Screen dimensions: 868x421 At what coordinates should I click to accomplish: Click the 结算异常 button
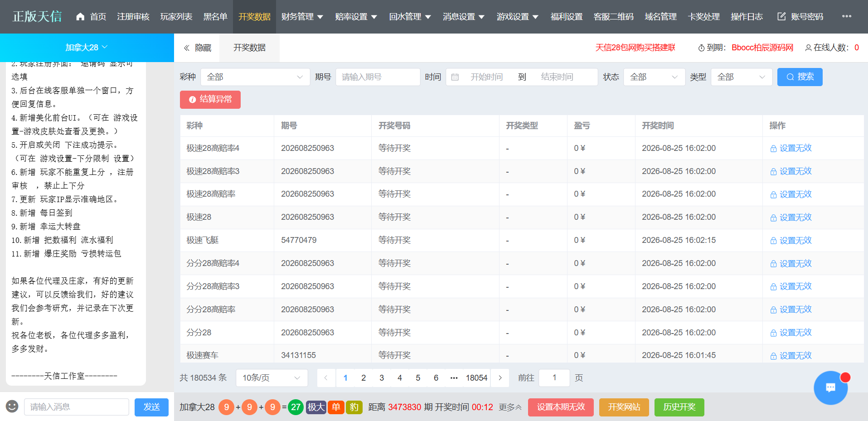210,100
